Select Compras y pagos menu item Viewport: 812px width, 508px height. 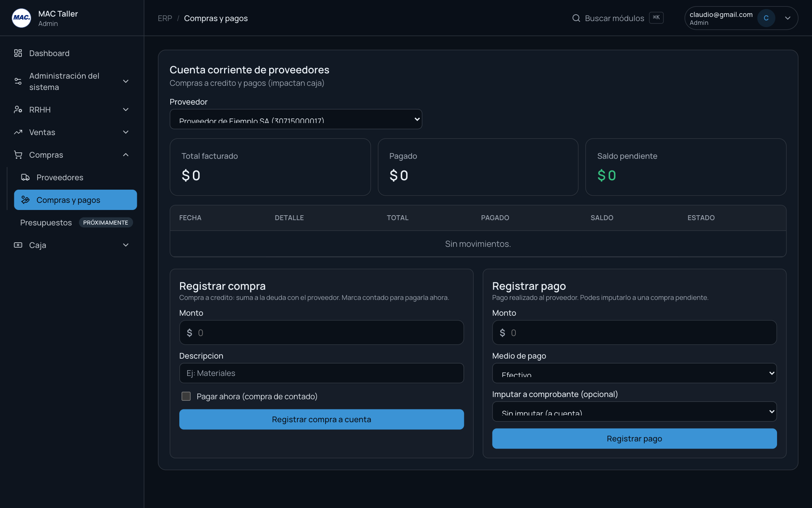[x=76, y=200]
